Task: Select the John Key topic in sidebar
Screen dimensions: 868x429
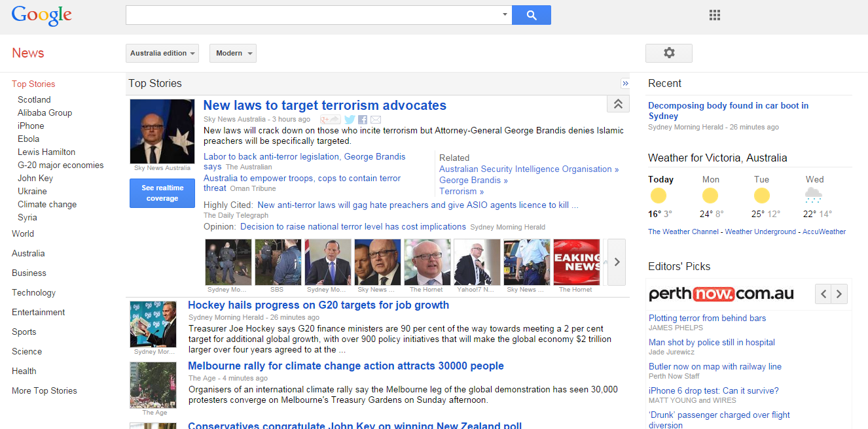Action: tap(35, 178)
